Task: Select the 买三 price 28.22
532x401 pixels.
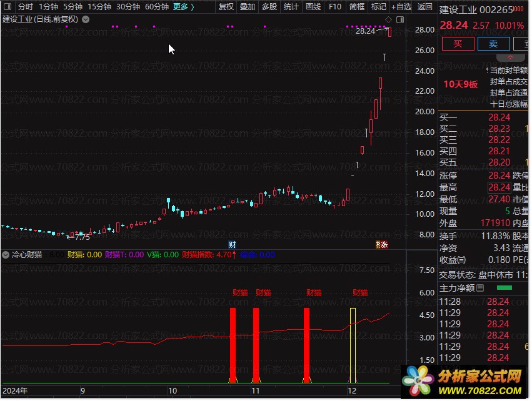Action: click(x=499, y=140)
